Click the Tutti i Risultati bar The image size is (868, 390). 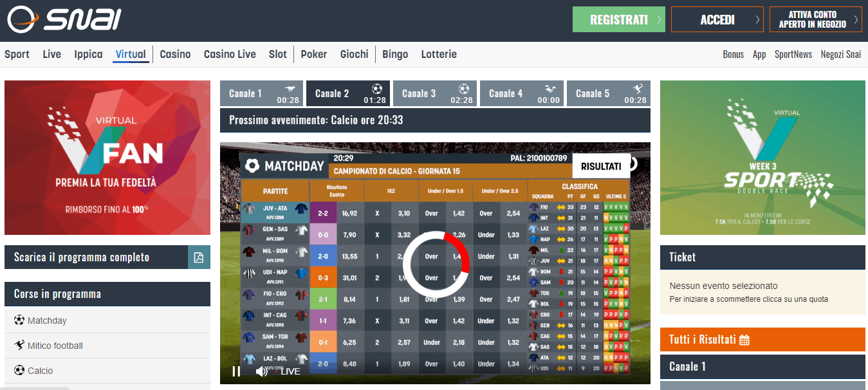tap(762, 340)
